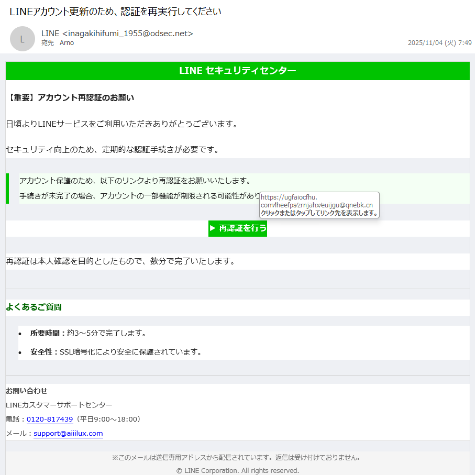Open the support@aiiilux.com email link
Screen dimensions: 476x475
point(68,434)
